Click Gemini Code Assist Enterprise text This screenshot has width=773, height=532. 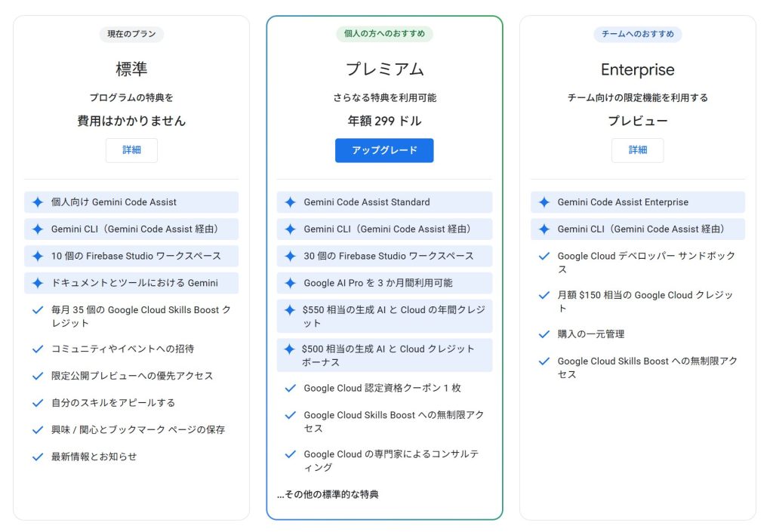[623, 202]
